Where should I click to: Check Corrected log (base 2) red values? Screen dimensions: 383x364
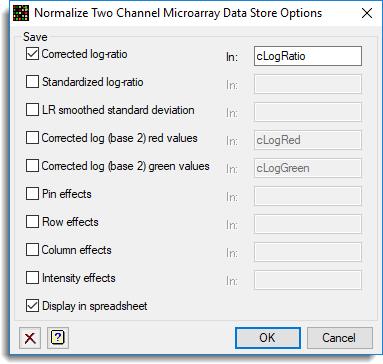[32, 138]
